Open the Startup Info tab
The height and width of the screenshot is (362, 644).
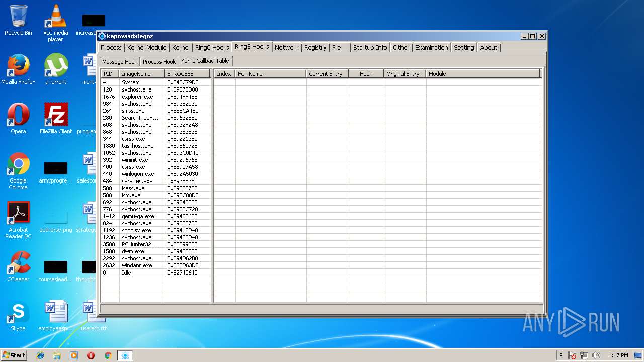pos(370,47)
